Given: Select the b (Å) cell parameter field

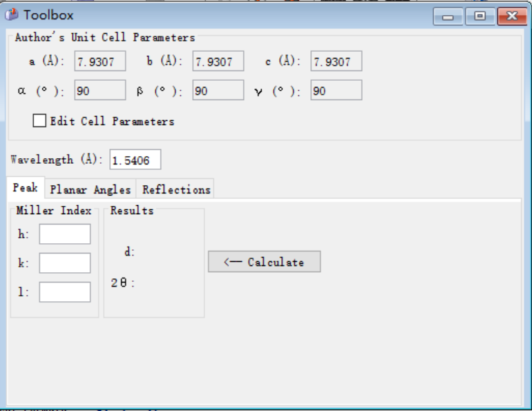Looking at the screenshot, I should [218, 61].
